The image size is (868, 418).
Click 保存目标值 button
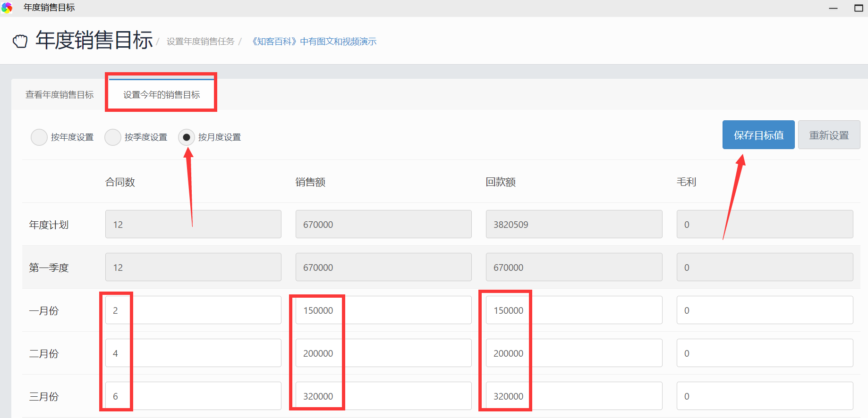758,135
